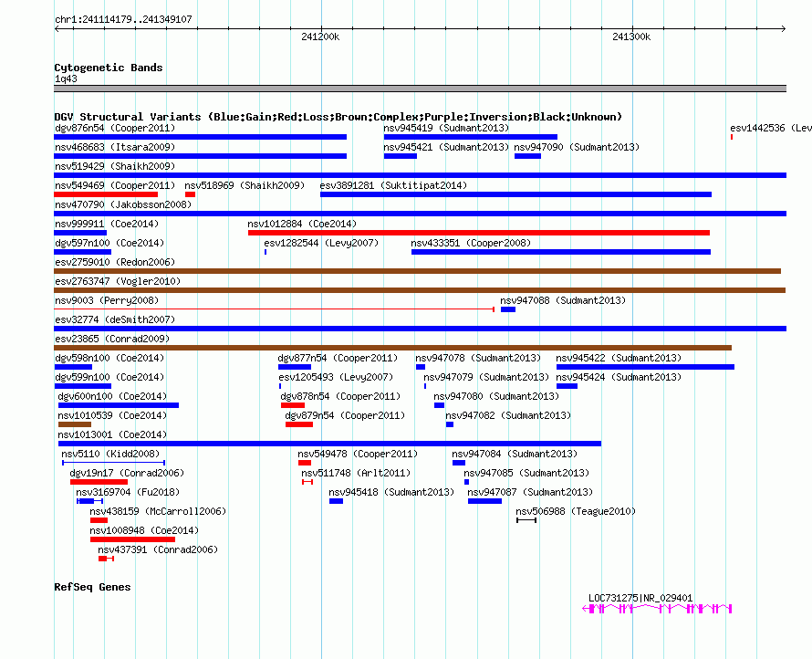Click the nsv945421 (Sudmant2013) label
812x659 pixels.
pos(446,147)
